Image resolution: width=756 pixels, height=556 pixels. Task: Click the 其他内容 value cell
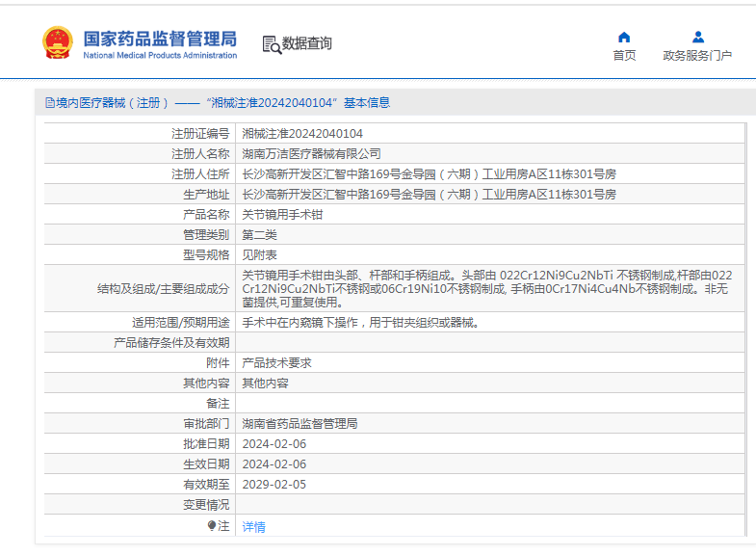pos(265,384)
